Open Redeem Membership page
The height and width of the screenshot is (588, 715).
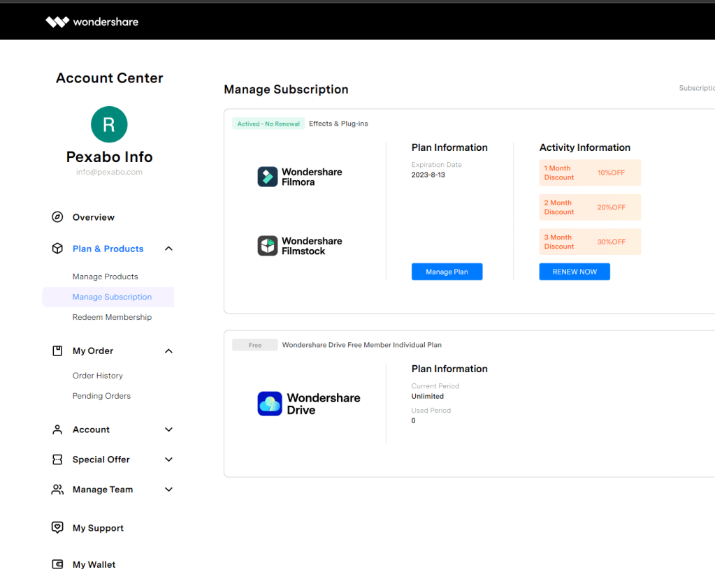(x=112, y=317)
